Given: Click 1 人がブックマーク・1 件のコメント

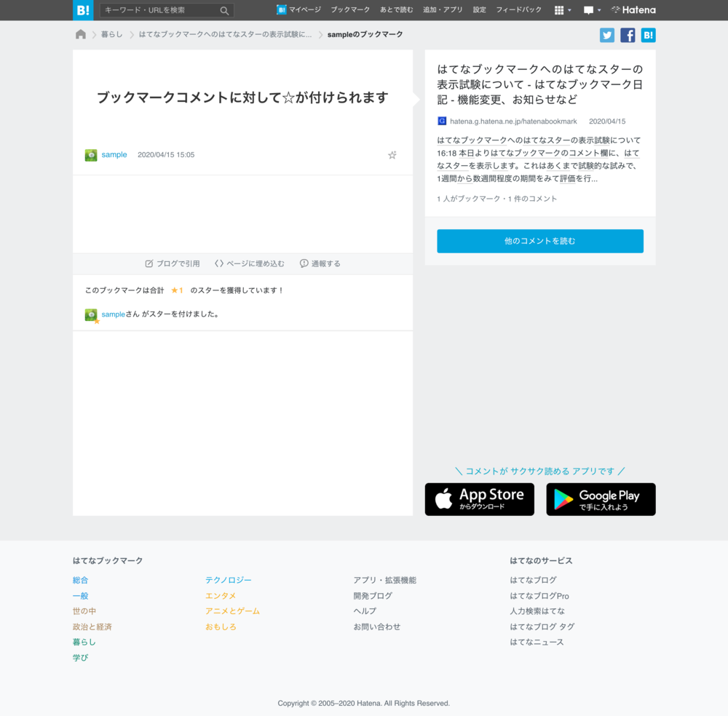Looking at the screenshot, I should (x=496, y=199).
